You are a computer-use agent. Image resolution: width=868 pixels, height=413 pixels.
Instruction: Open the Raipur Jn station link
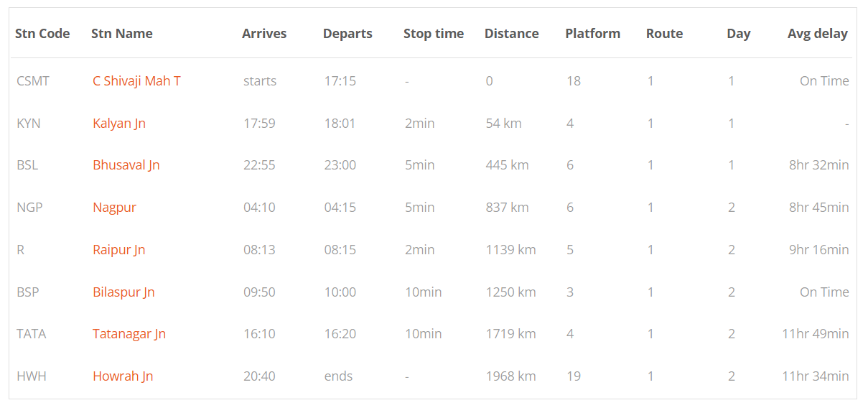(x=119, y=250)
